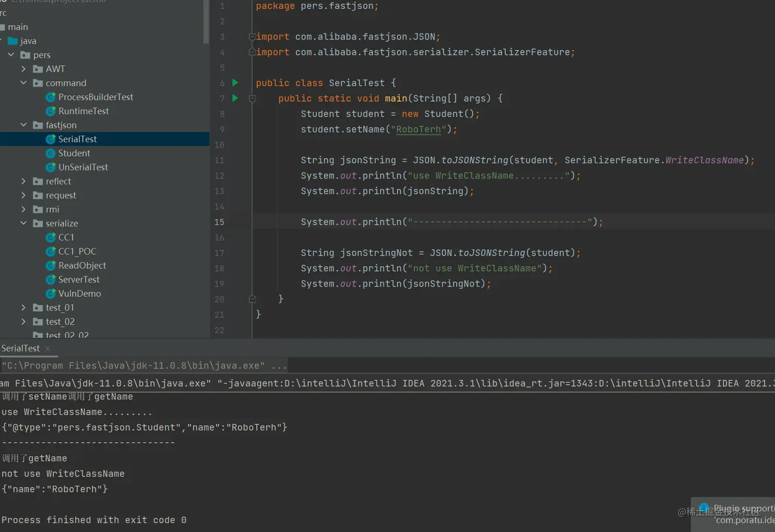Viewport: 775px width, 532px height.
Task: Collapse import block fold marker on line 3
Action: coord(252,37)
